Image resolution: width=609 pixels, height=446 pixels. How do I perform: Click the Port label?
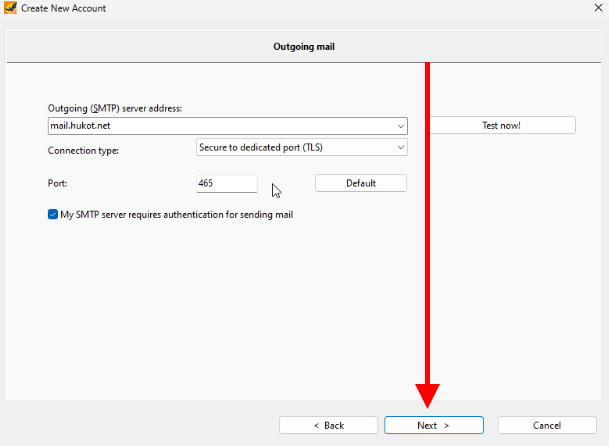click(x=57, y=184)
